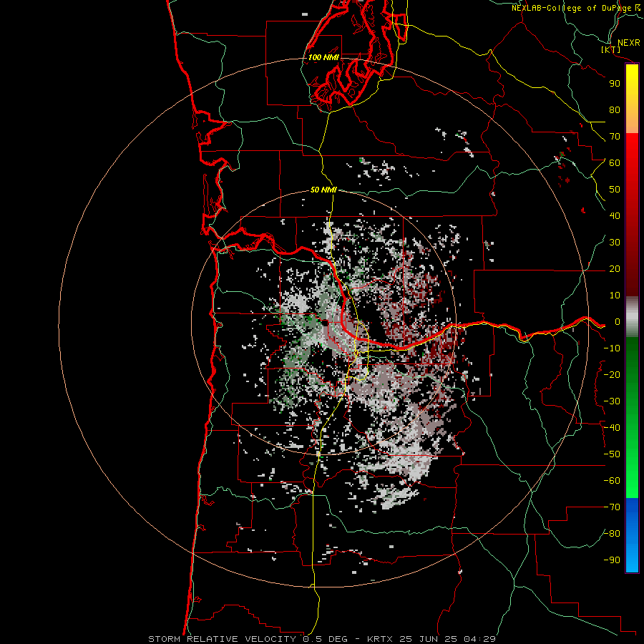Select the 60 value on velocity scale
644x644 pixels.
click(615, 163)
